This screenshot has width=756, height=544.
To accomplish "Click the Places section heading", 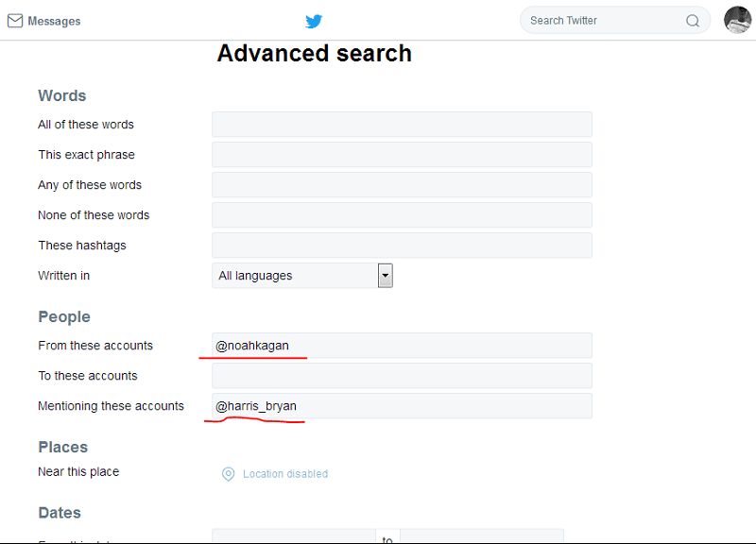I will [63, 447].
